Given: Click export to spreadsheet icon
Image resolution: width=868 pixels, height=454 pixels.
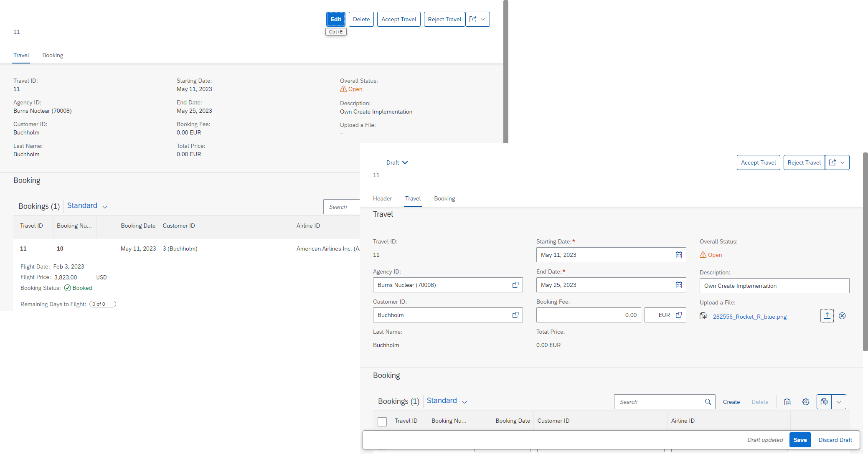Looking at the screenshot, I should point(824,402).
